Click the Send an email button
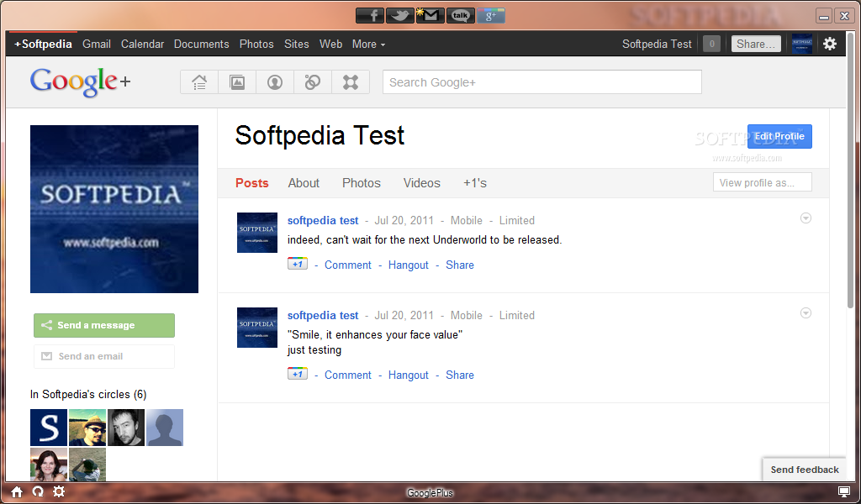The image size is (861, 504). point(104,356)
